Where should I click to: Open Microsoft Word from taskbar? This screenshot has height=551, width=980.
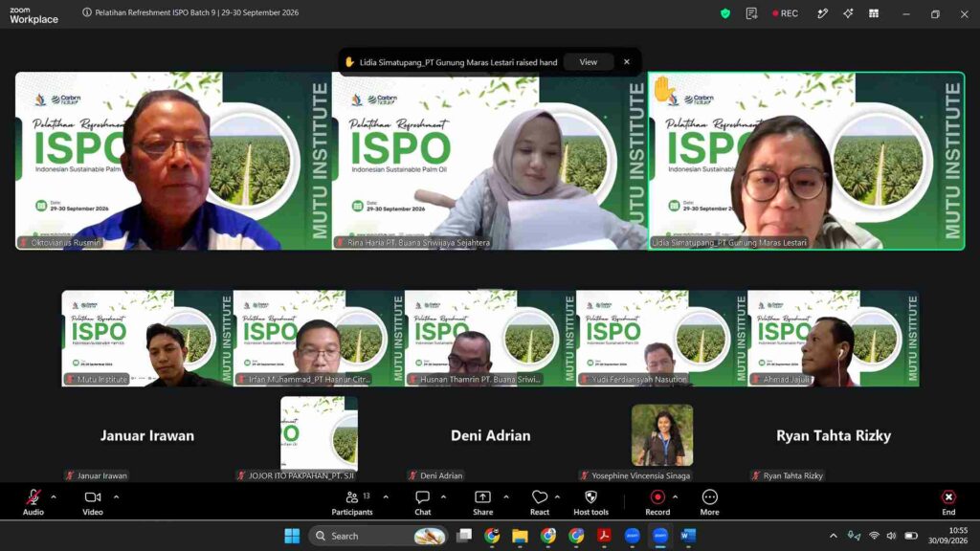(688, 536)
